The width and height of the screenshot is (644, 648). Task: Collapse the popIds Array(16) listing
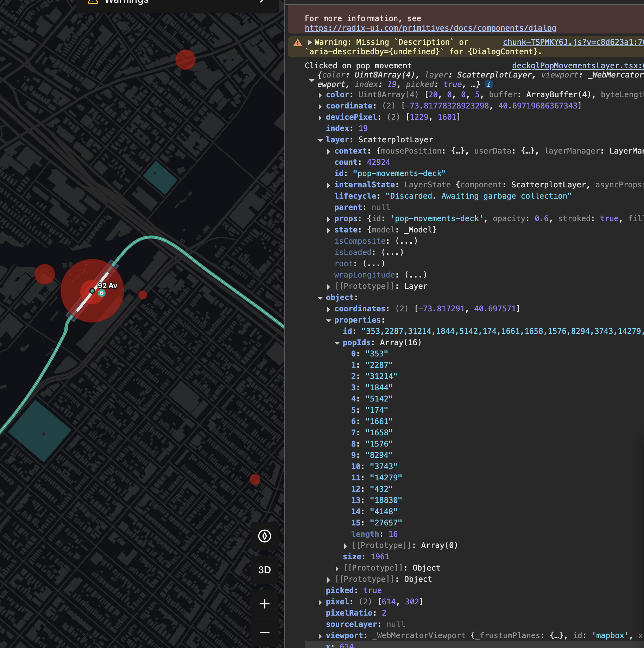(x=337, y=343)
